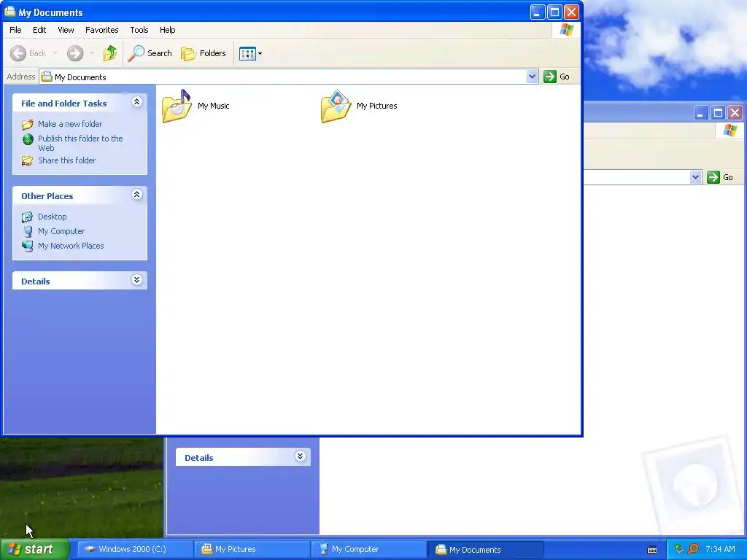This screenshot has height=560, width=747.
Task: Open My Network Places link
Action: [71, 246]
